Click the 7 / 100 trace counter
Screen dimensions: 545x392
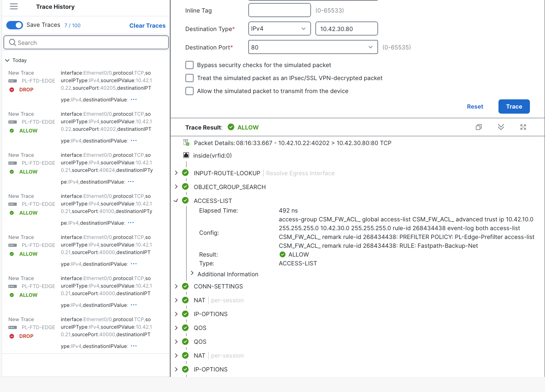[x=73, y=26]
